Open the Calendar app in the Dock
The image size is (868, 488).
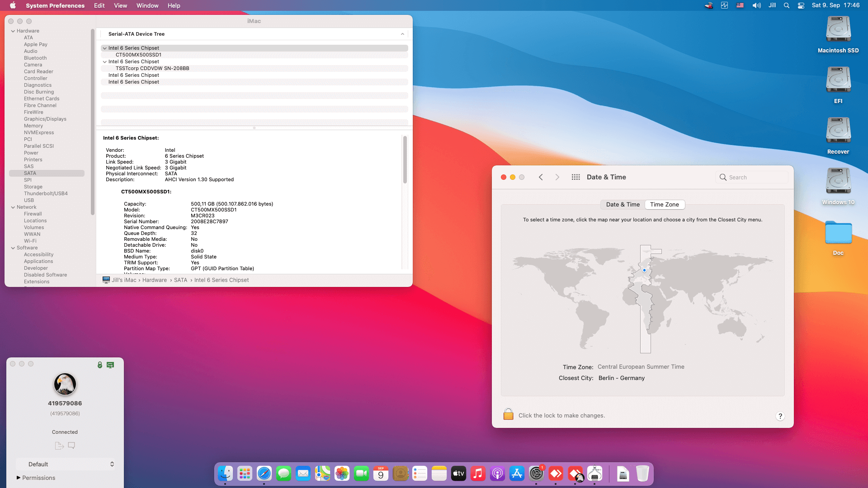point(381,474)
